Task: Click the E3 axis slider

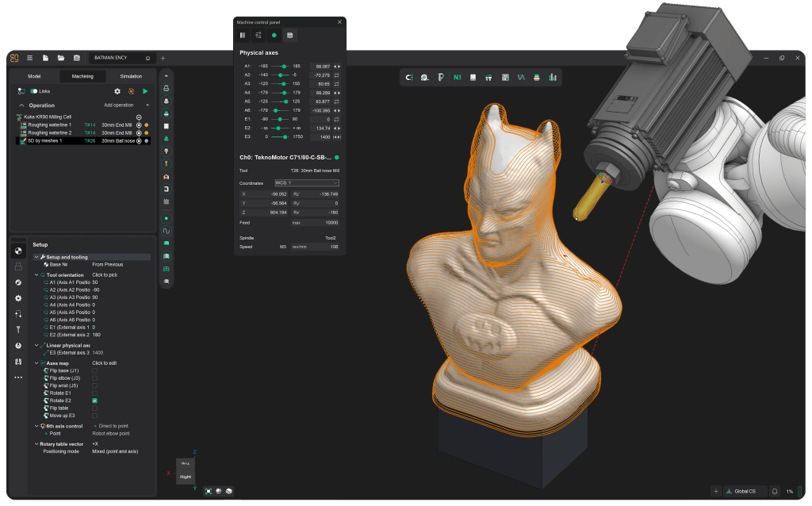Action: pos(281,136)
